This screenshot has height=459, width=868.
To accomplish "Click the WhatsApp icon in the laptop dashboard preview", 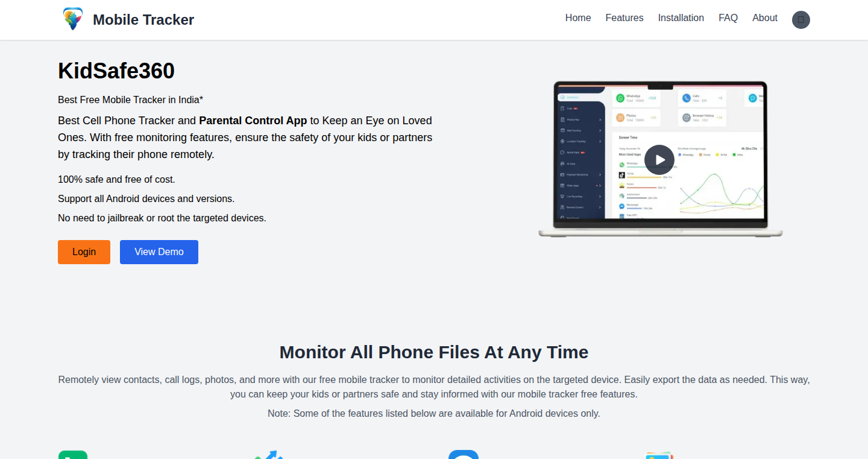I will (620, 98).
